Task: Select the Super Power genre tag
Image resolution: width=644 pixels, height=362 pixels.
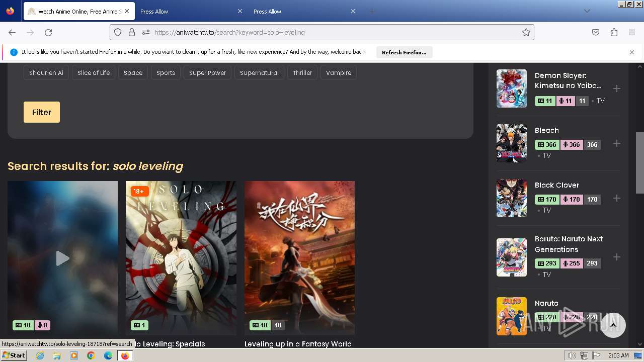Action: [207, 73]
